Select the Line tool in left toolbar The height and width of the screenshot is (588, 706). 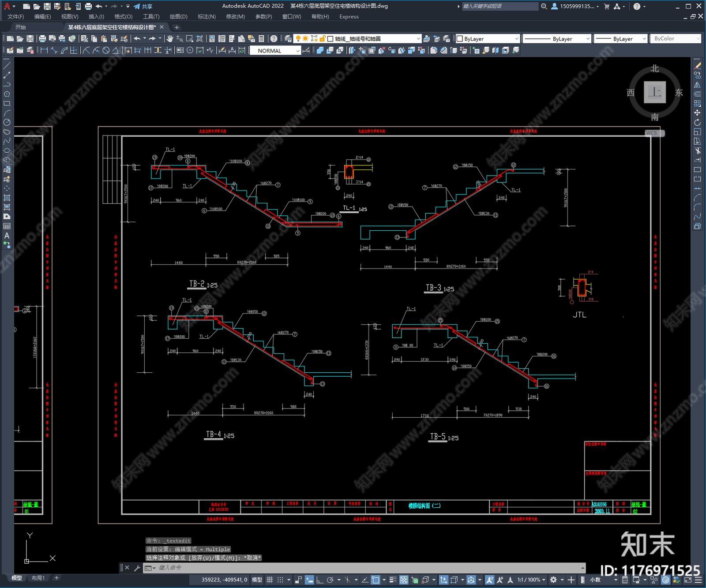[x=7, y=66]
